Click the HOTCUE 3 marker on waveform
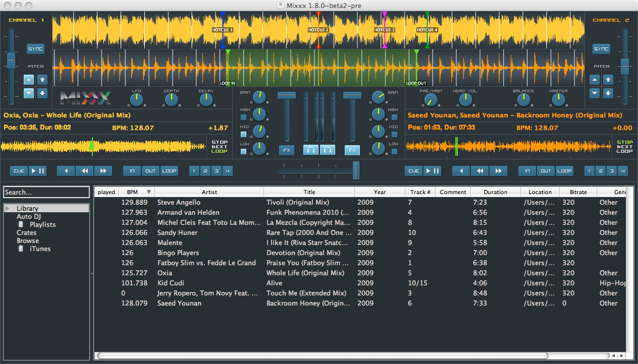This screenshot has width=638, height=364. tap(385, 30)
